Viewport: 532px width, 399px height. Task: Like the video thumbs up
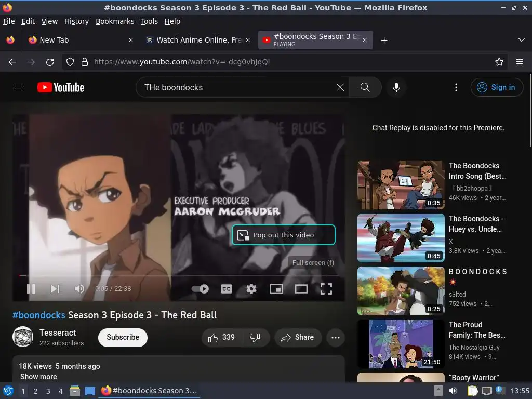click(x=221, y=338)
